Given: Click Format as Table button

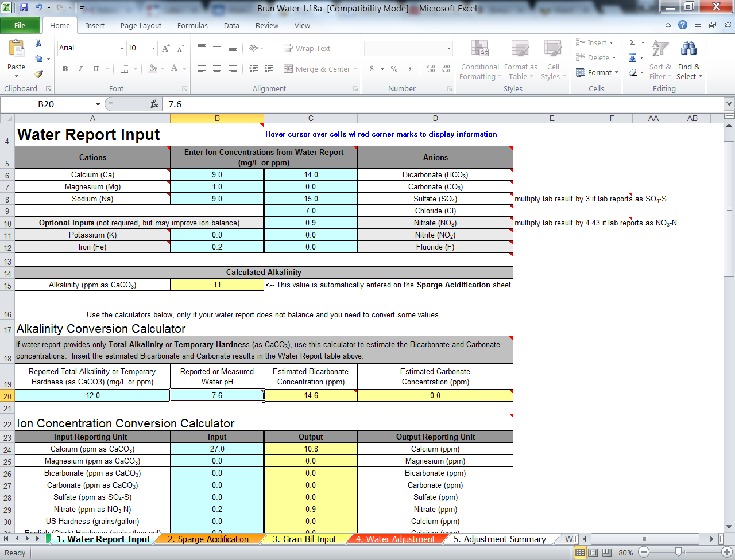Looking at the screenshot, I should point(520,60).
